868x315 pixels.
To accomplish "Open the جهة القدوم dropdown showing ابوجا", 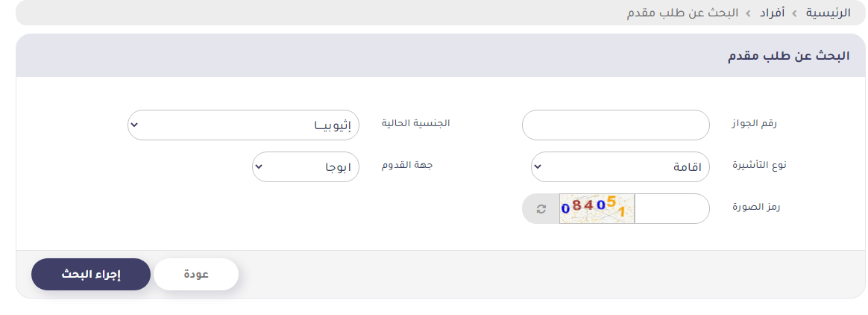I will pos(306,167).
